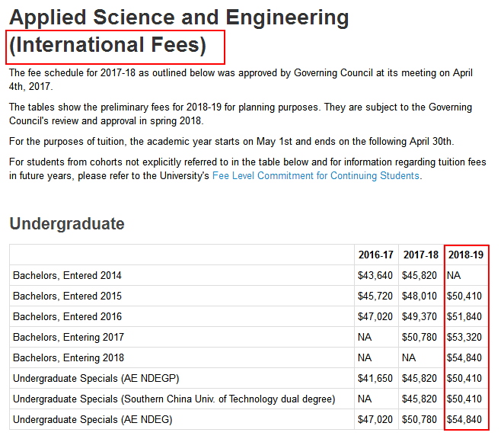Select the 2017-18 fee for AE NDEG specials

click(419, 420)
